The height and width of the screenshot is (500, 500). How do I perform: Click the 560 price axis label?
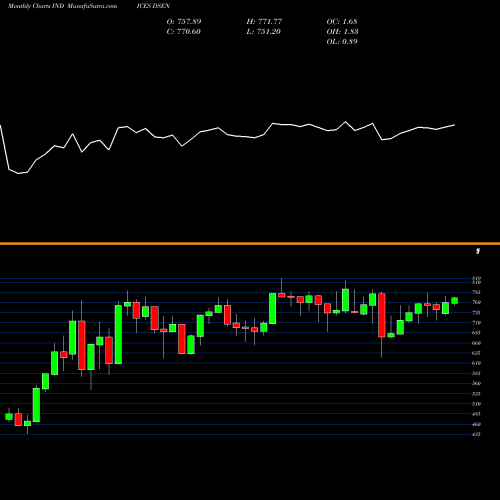click(x=477, y=384)
